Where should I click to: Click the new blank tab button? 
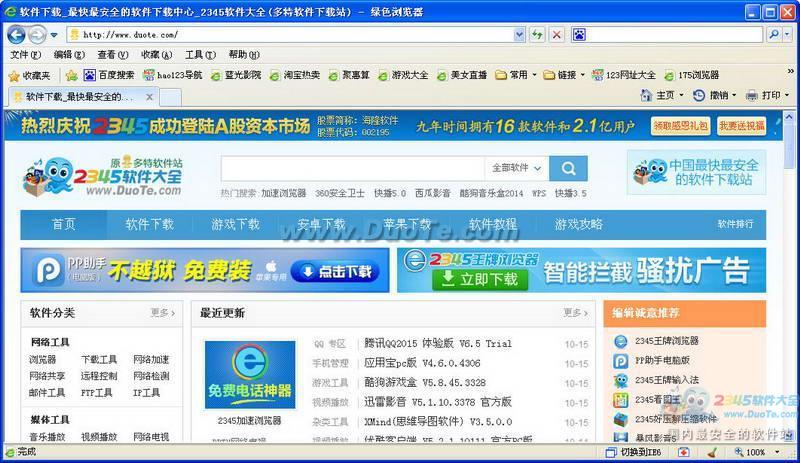[x=171, y=97]
